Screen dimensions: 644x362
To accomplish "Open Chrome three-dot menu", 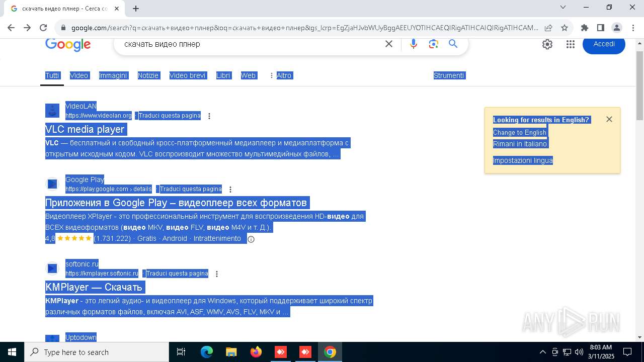I will (633, 28).
